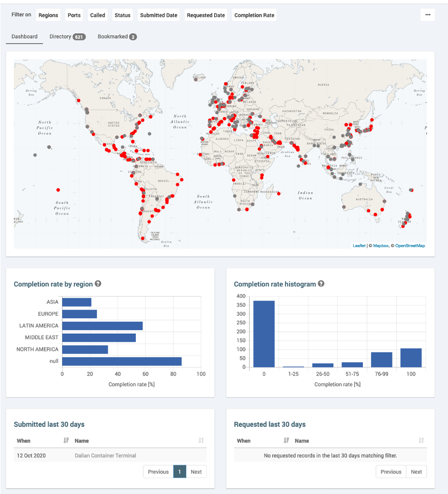Click the help icon beside Completion rate histogram
The width and height of the screenshot is (448, 494).
click(321, 284)
